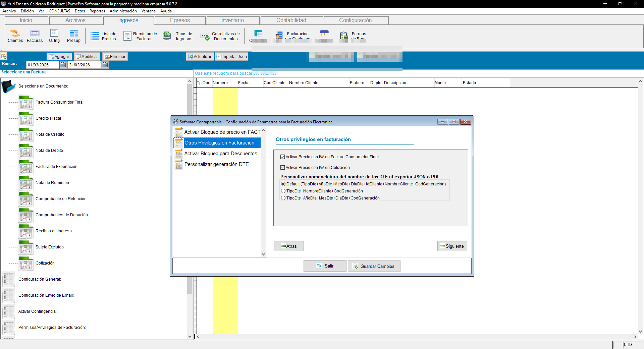
Task: Open the Facturas toolbar icon
Action: coord(35,36)
